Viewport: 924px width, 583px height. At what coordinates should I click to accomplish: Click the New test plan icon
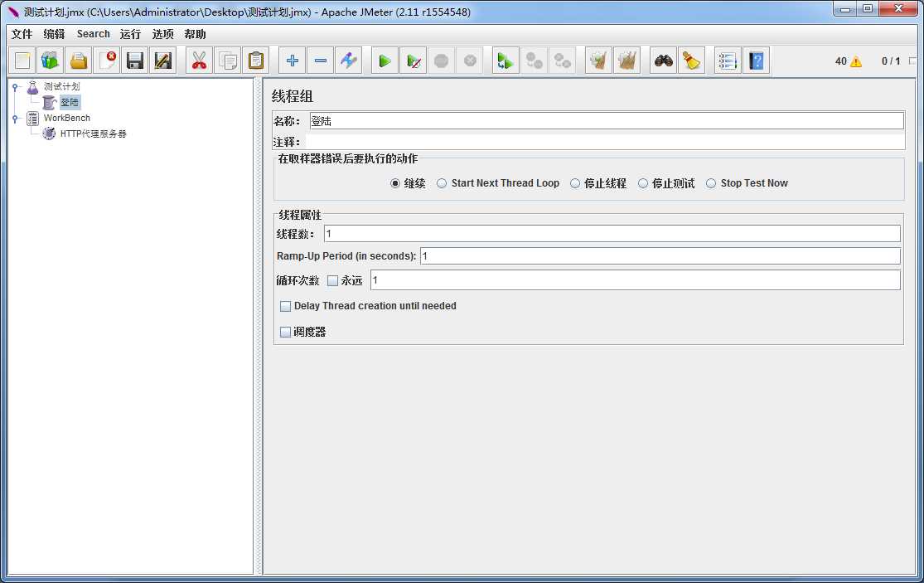click(x=22, y=61)
